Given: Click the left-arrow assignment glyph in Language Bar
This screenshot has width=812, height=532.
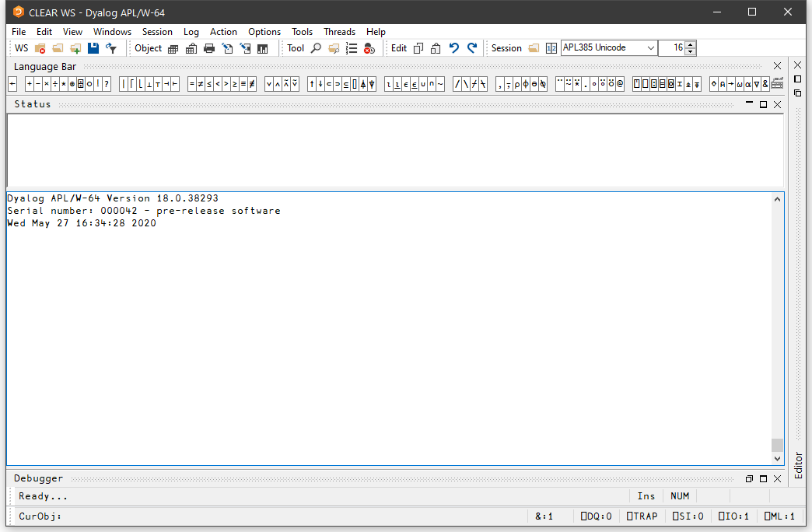Looking at the screenshot, I should point(12,84).
